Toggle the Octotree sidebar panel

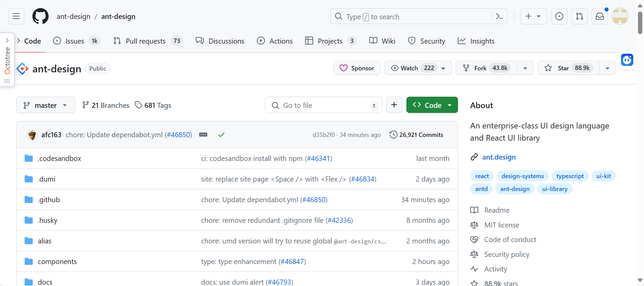point(7,59)
